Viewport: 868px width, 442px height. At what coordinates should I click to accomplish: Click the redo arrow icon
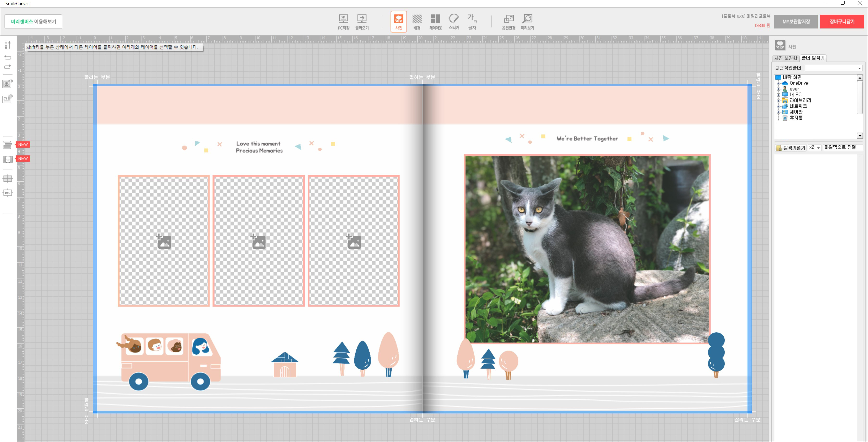click(7, 67)
